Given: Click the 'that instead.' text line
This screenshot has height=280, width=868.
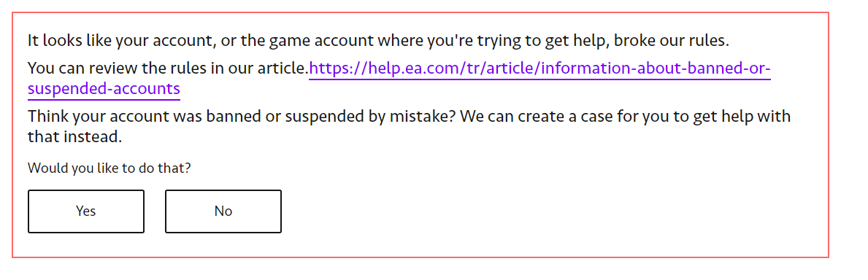Looking at the screenshot, I should point(74,136).
